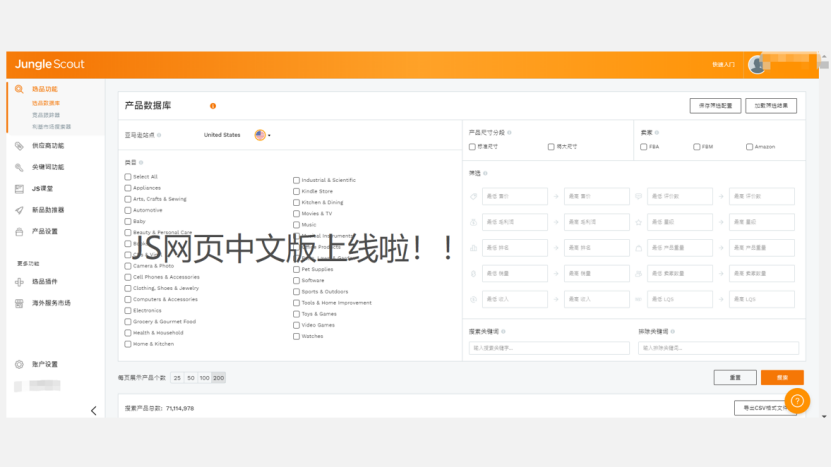
Task: Focus the exclude keywords input
Action: tap(719, 348)
